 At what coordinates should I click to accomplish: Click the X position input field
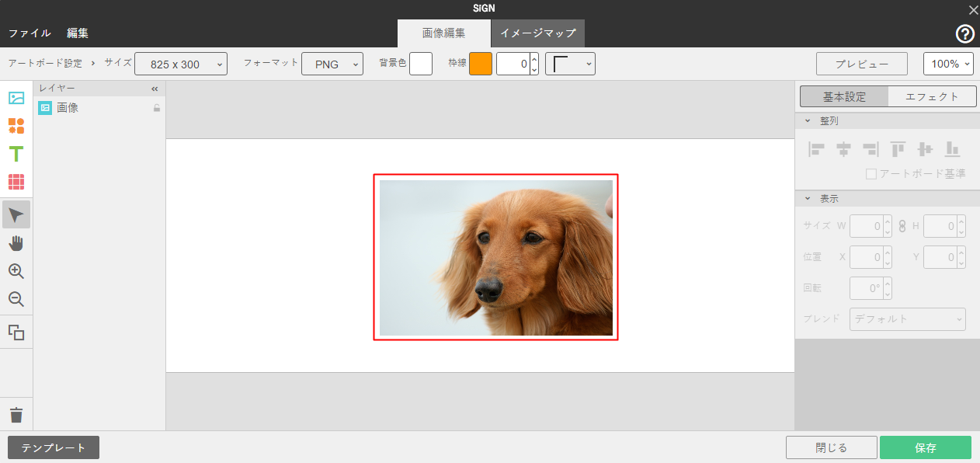click(867, 257)
